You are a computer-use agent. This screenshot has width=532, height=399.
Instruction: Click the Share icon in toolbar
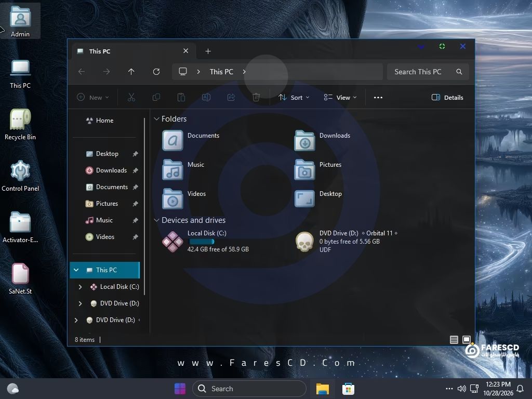pos(231,97)
